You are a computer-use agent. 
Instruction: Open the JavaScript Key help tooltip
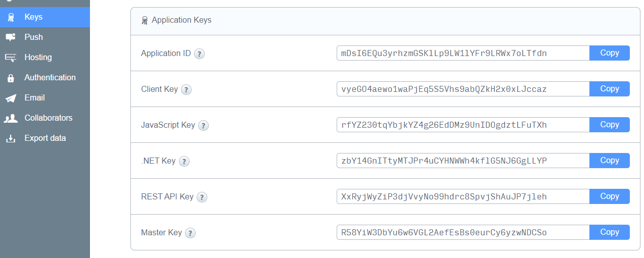point(204,125)
